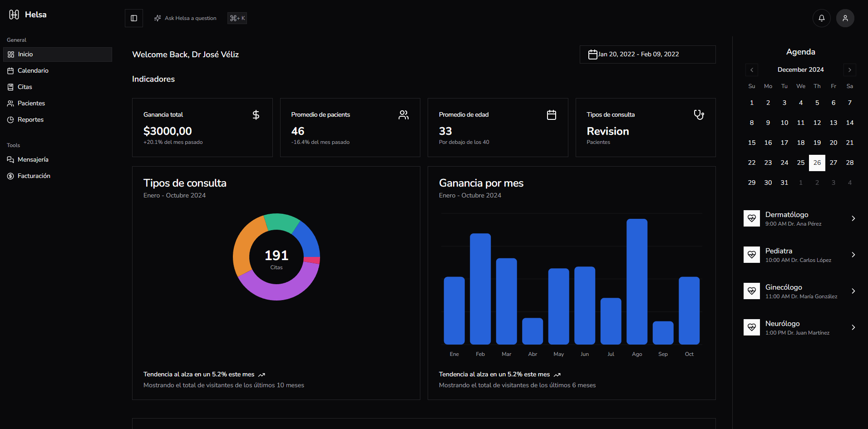868x429 pixels.
Task: Open Facturación tool
Action: pos(58,176)
